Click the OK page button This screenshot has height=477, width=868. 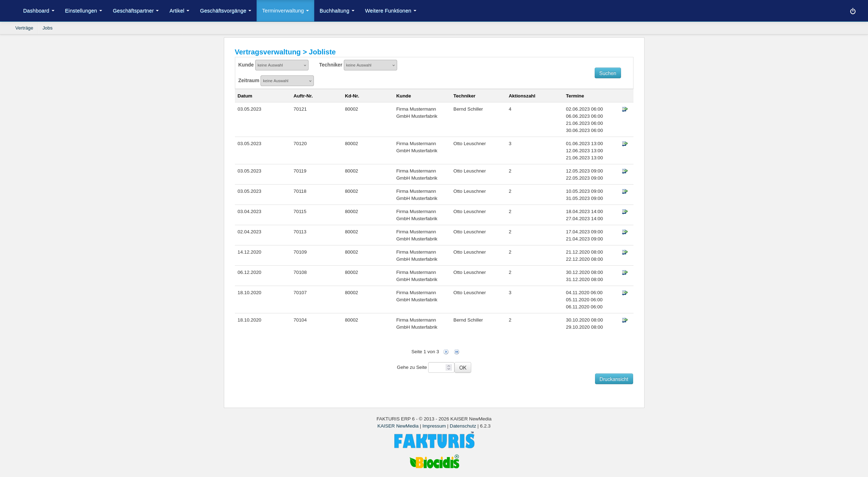point(462,367)
